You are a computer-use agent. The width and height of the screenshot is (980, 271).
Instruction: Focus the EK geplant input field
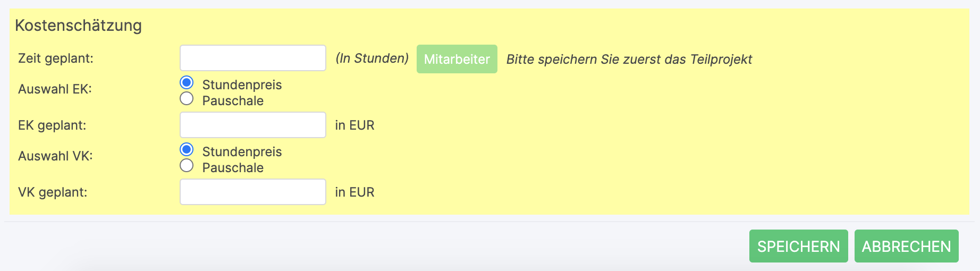[253, 125]
